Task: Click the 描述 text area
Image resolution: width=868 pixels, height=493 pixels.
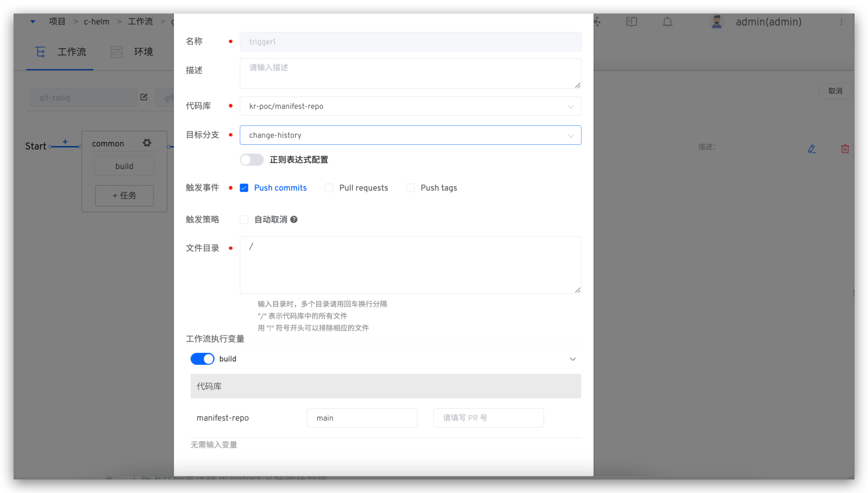Action: coord(410,74)
